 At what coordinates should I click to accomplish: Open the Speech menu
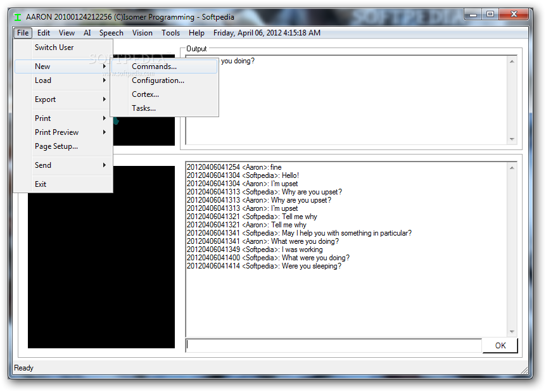[111, 33]
